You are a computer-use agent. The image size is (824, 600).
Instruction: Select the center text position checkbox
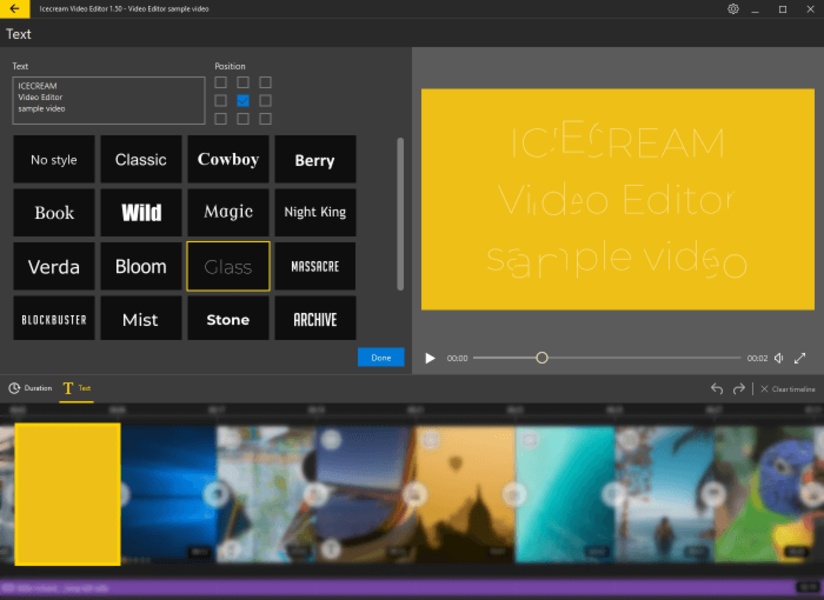[243, 101]
